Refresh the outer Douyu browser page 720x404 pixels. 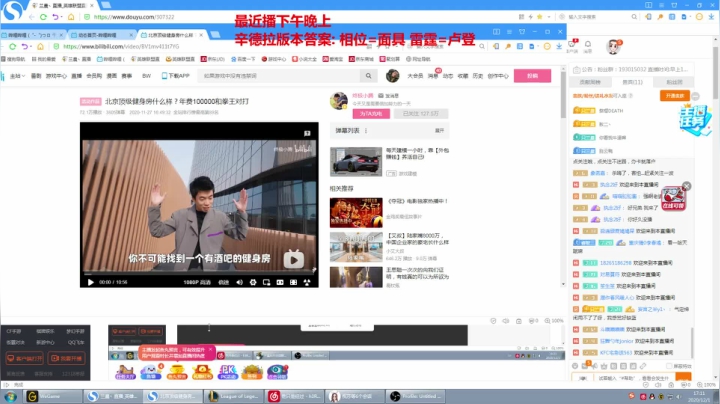pyautogui.click(x=43, y=17)
